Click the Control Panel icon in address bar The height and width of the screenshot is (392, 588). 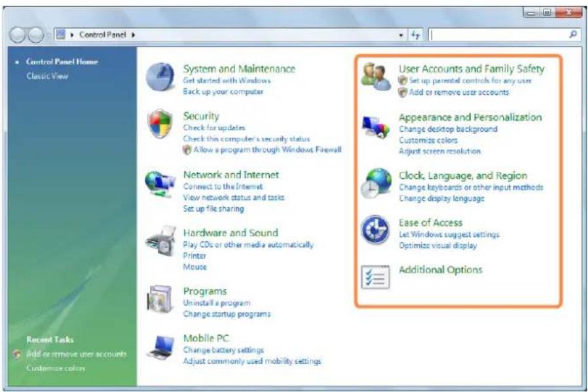point(60,35)
